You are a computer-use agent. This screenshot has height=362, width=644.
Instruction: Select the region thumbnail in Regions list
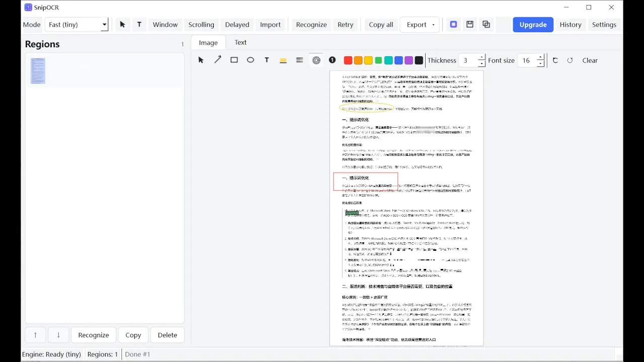38,71
